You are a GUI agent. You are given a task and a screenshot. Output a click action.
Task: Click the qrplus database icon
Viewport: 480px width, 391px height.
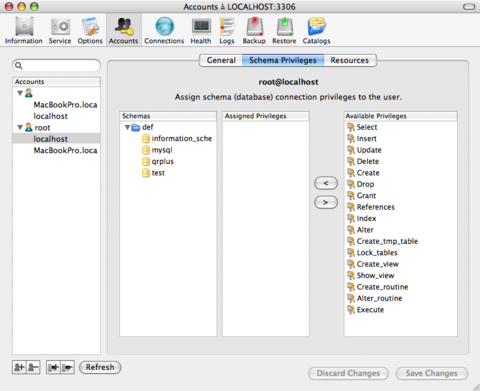(146, 161)
